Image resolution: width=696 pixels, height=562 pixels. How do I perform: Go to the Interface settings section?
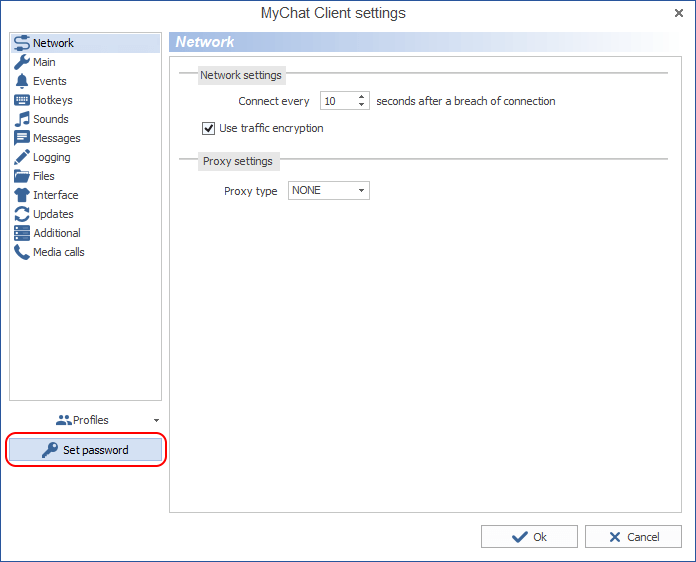55,195
